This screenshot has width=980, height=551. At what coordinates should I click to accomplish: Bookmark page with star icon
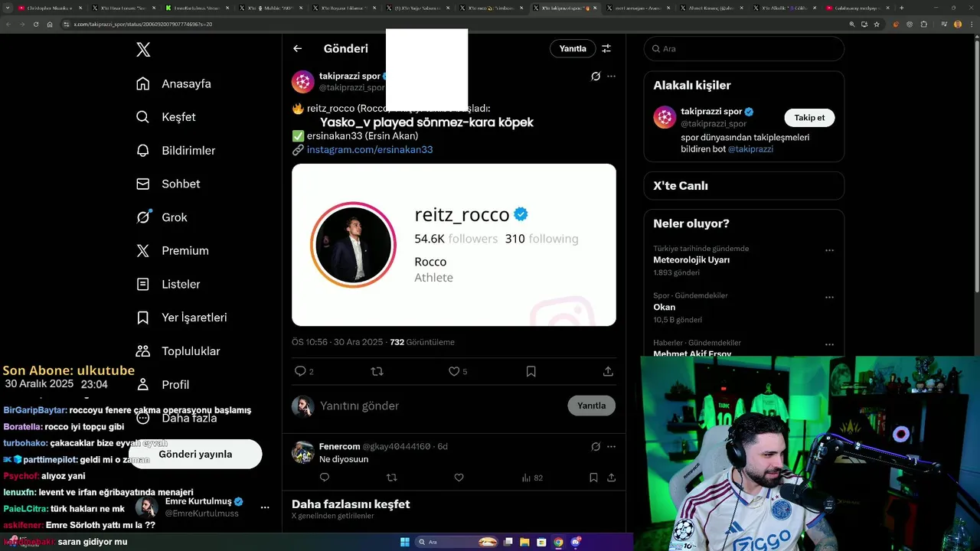(877, 24)
